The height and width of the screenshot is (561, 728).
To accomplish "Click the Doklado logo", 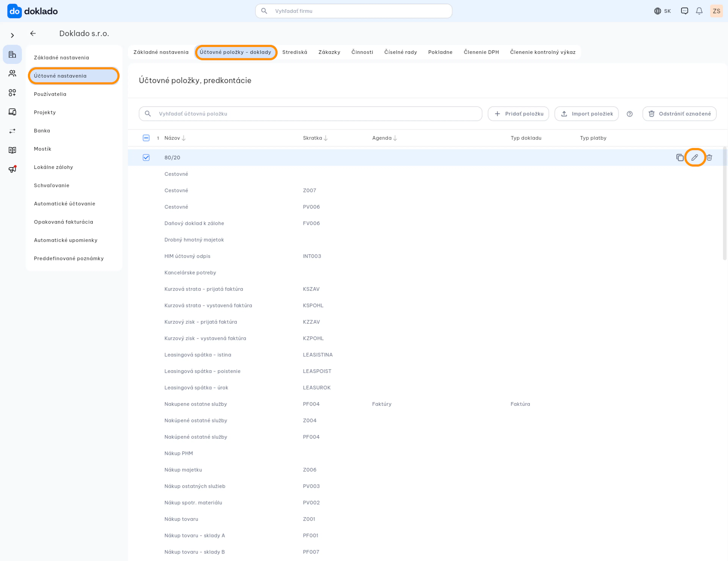I will [32, 11].
